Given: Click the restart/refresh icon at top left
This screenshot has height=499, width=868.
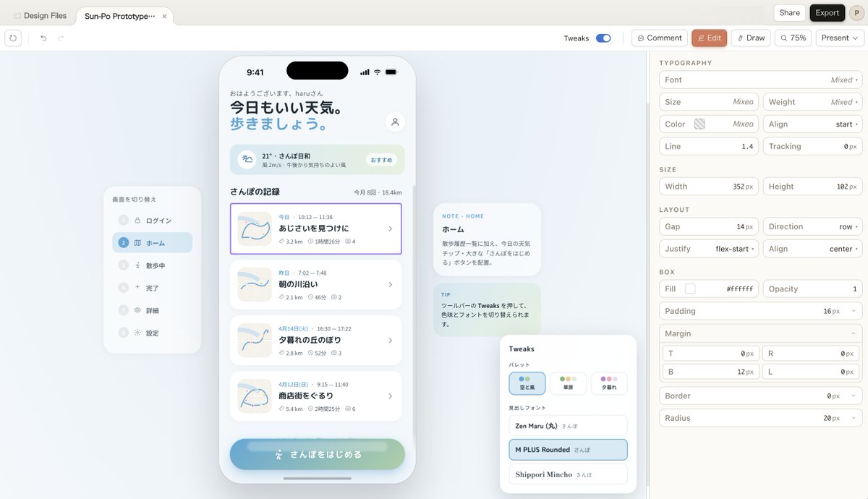Looking at the screenshot, I should coord(13,37).
